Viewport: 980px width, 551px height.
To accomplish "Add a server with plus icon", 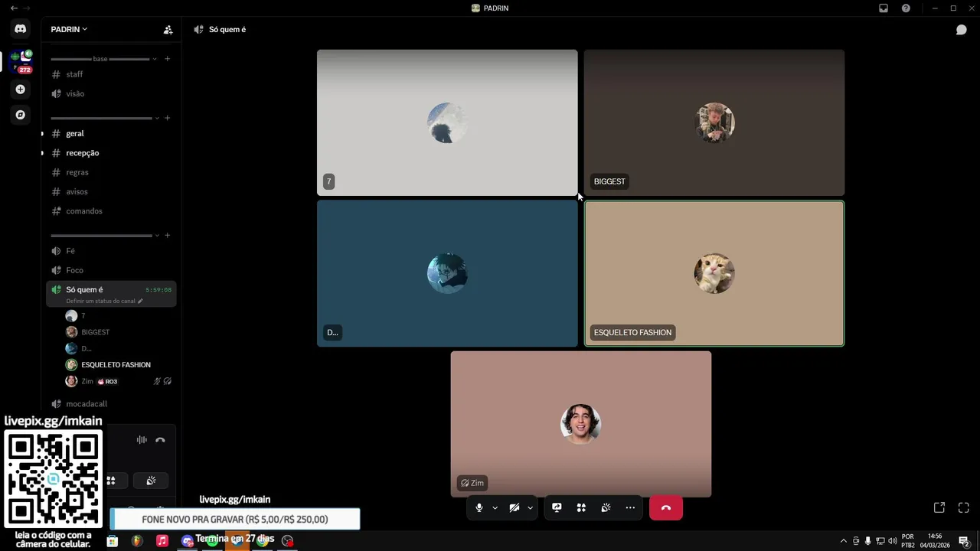I will point(21,90).
